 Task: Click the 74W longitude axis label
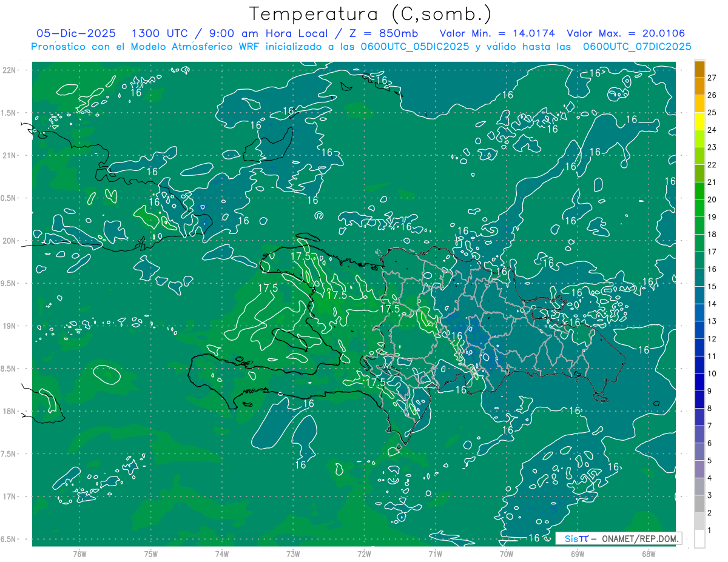point(221,554)
